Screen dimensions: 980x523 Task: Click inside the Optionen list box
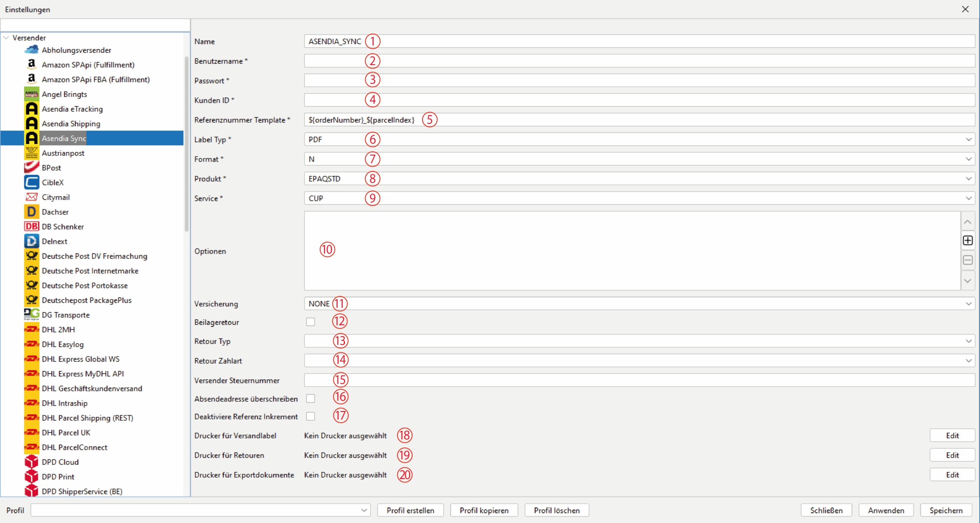pyautogui.click(x=632, y=251)
